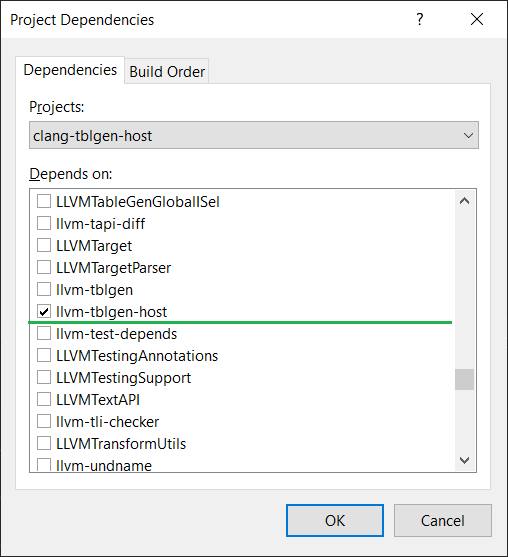Viewport: 508px width, 557px height.
Task: Select the LLVMTestingAnnotations list entry text
Action: click(x=137, y=356)
